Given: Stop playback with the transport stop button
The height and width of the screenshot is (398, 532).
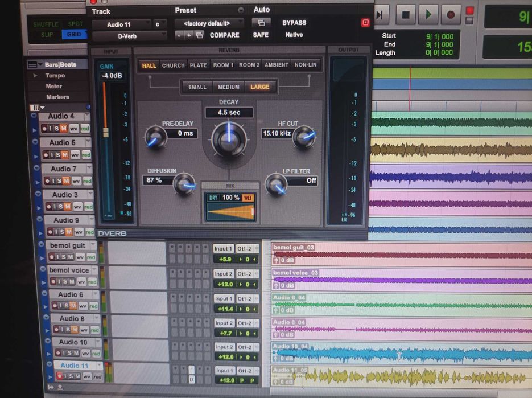Looking at the screenshot, I should 406,15.
